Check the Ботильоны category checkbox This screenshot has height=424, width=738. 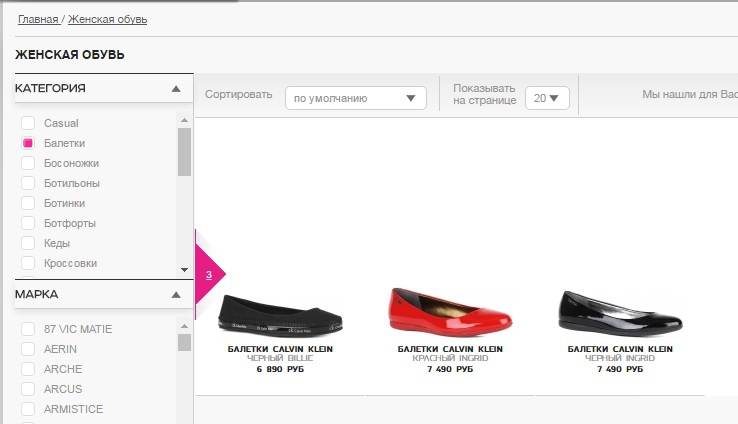pyautogui.click(x=28, y=183)
